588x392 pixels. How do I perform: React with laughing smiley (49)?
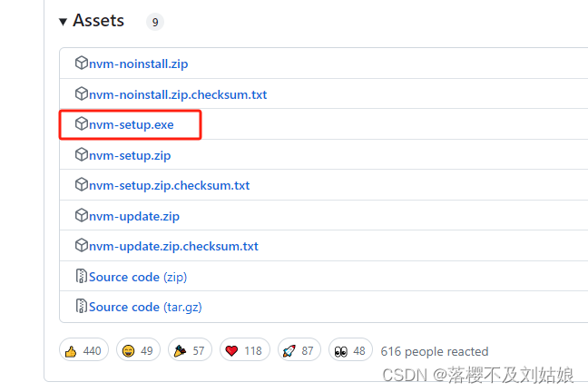tap(138, 349)
